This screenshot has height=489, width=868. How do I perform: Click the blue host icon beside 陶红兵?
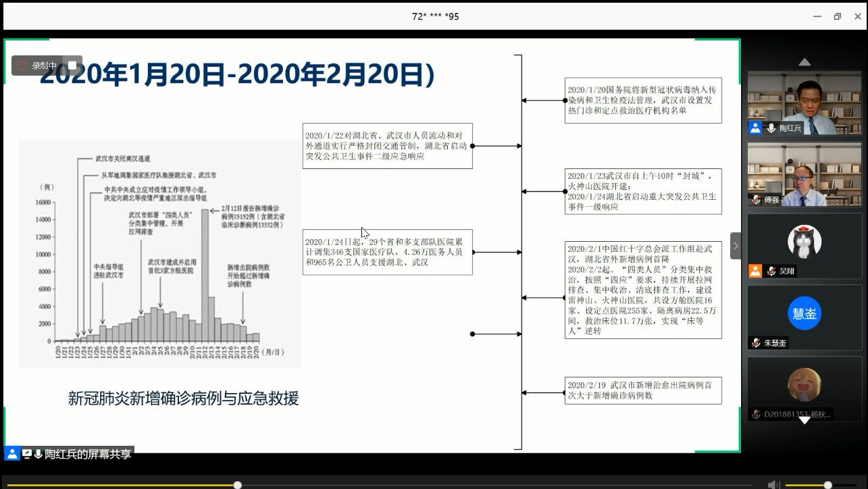(755, 128)
